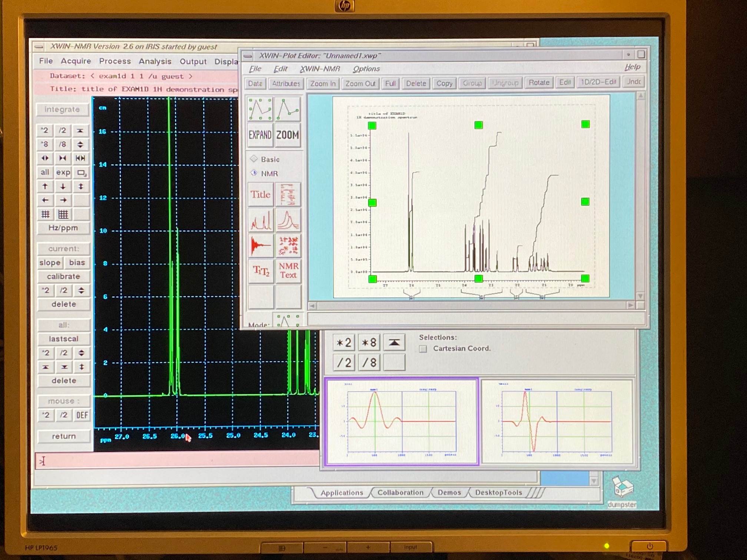Choose the T1T2 relaxation object
The image size is (747, 560).
click(x=261, y=271)
